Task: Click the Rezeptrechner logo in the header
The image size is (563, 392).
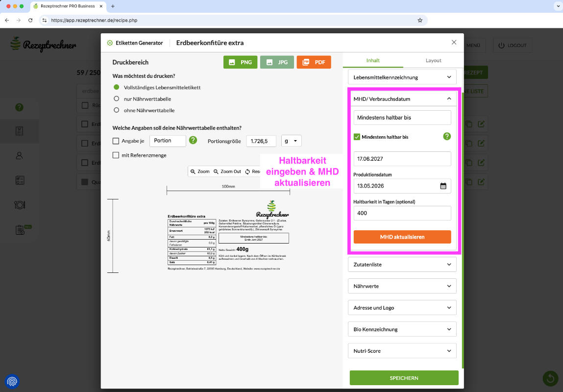Action: click(43, 44)
